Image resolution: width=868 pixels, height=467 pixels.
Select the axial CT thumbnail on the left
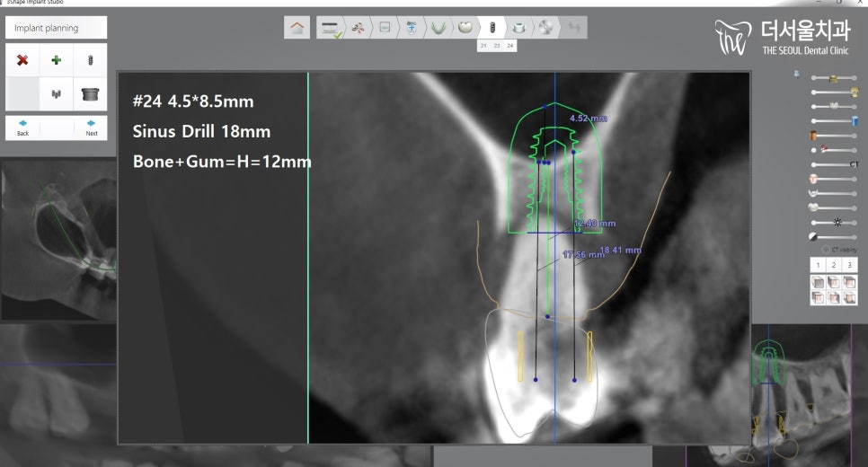pyautogui.click(x=58, y=240)
